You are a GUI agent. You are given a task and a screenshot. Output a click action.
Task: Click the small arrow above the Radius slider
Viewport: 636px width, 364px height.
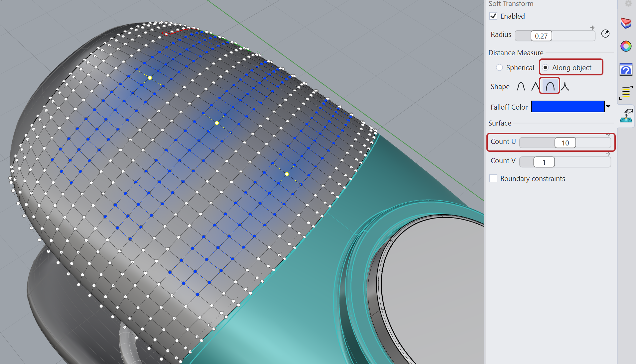click(592, 28)
